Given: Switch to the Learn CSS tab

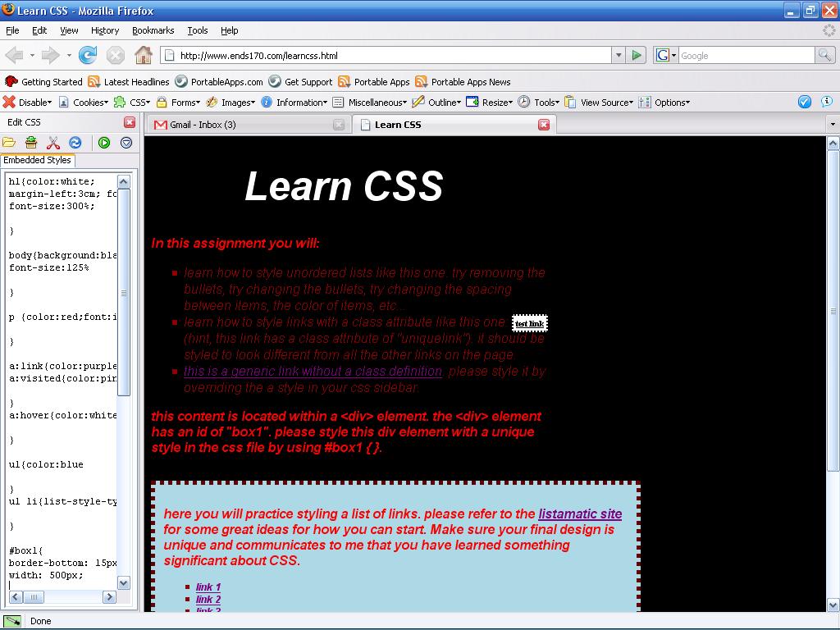Looking at the screenshot, I should click(399, 125).
